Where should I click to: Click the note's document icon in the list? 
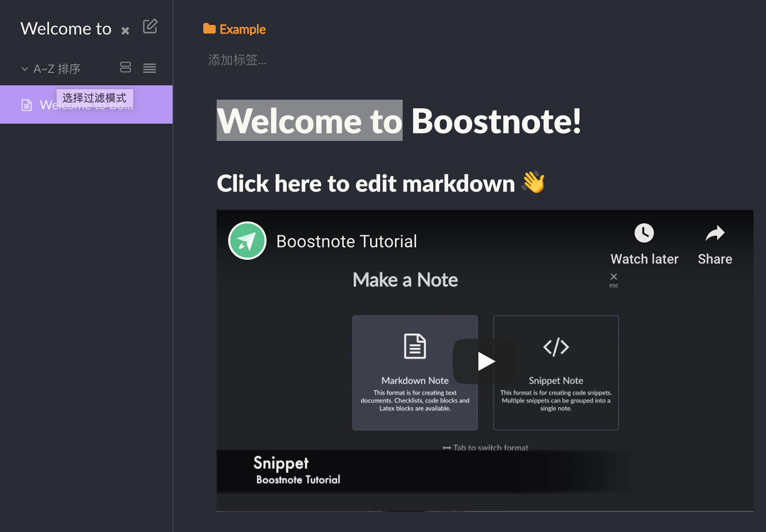27,105
